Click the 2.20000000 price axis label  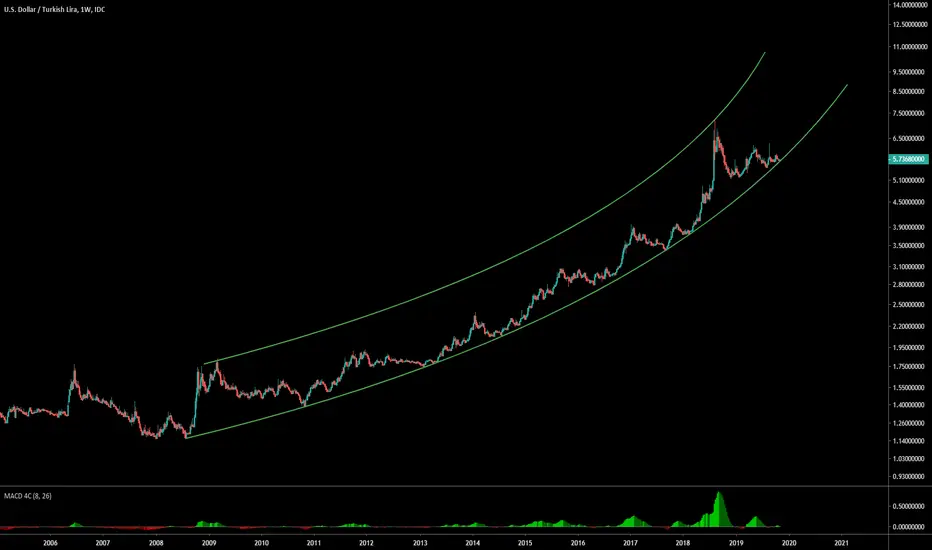click(x=909, y=326)
